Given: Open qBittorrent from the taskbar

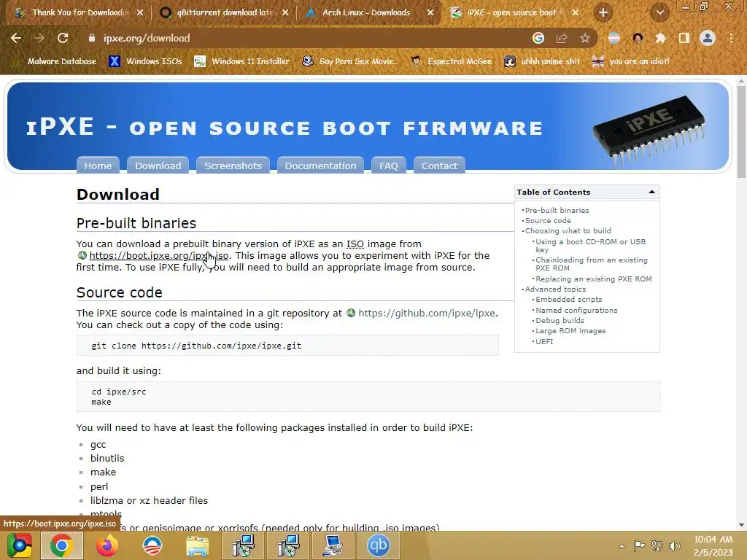Looking at the screenshot, I should tap(379, 545).
